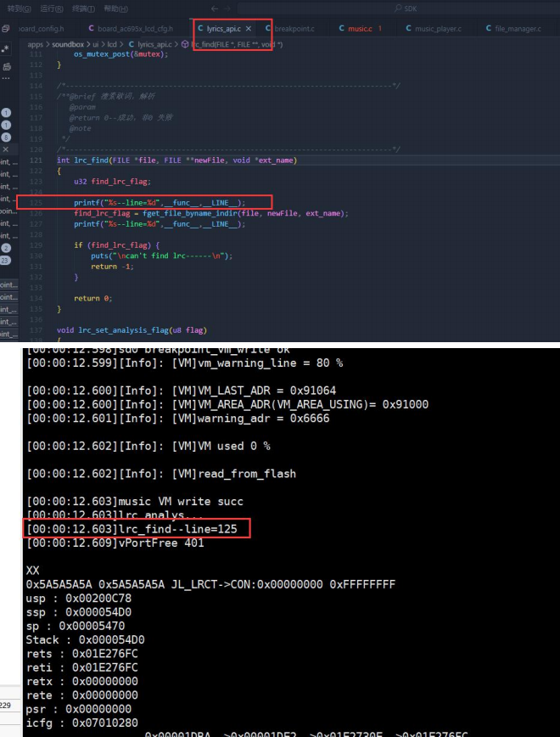This screenshot has height=737, width=560.
Task: Click the 'VM_LAST_ADR = 0x91064' log line
Action: click(181, 391)
